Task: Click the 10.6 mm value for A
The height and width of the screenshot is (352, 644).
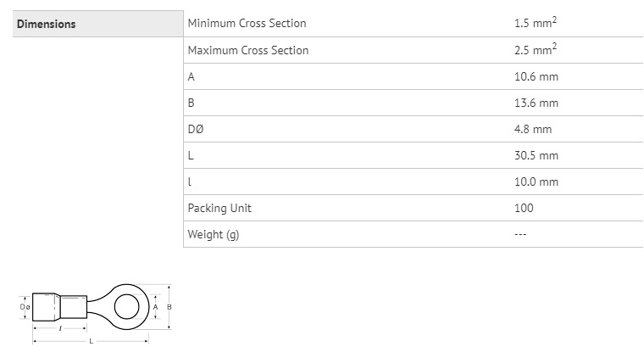Action: (x=536, y=76)
